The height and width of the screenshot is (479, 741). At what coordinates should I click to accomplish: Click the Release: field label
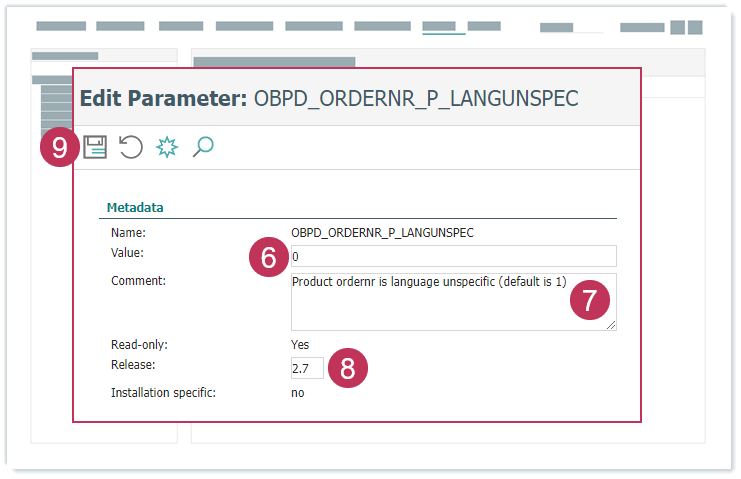[133, 364]
